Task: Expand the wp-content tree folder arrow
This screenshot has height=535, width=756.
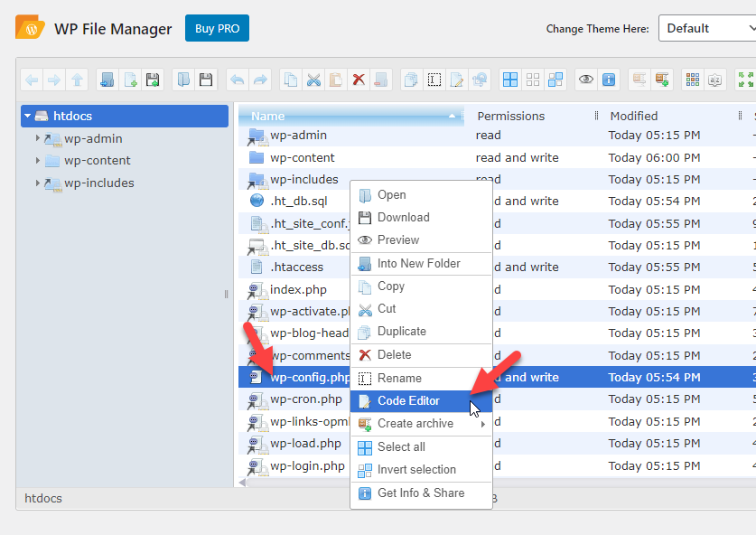Action: click(x=38, y=160)
